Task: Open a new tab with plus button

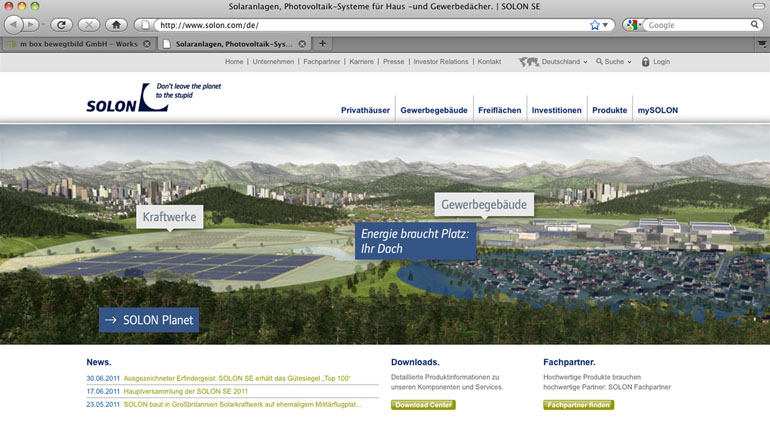Action: [x=323, y=43]
